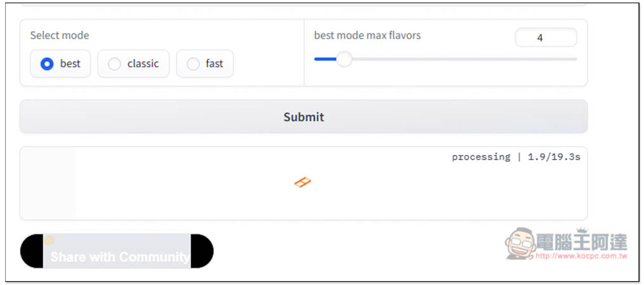
Task: Choose the "classic" mode option
Action: tap(133, 64)
